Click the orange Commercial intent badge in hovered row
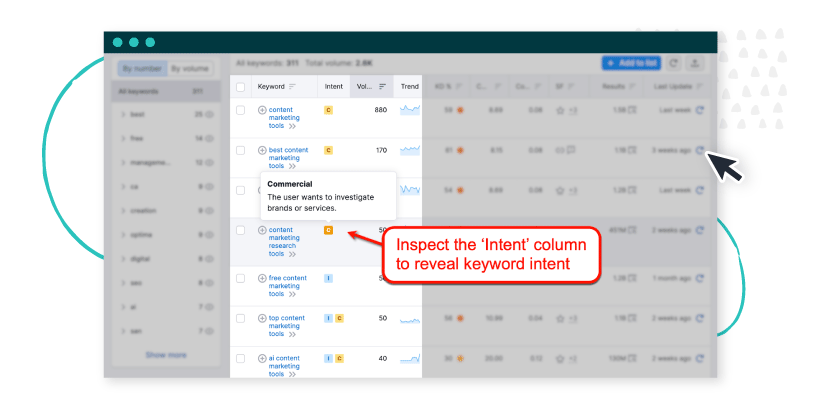The width and height of the screenshot is (820, 416). [x=328, y=230]
